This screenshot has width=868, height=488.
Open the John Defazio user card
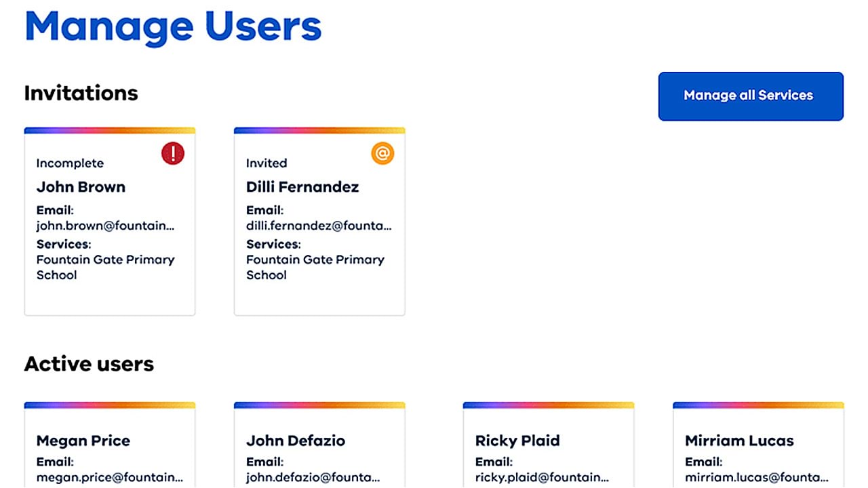(296, 441)
